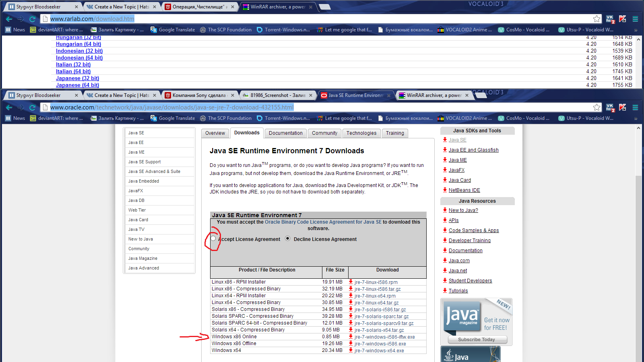Open Google Translate bookmark in rarlab window
This screenshot has height=362, width=644.
[x=173, y=30]
